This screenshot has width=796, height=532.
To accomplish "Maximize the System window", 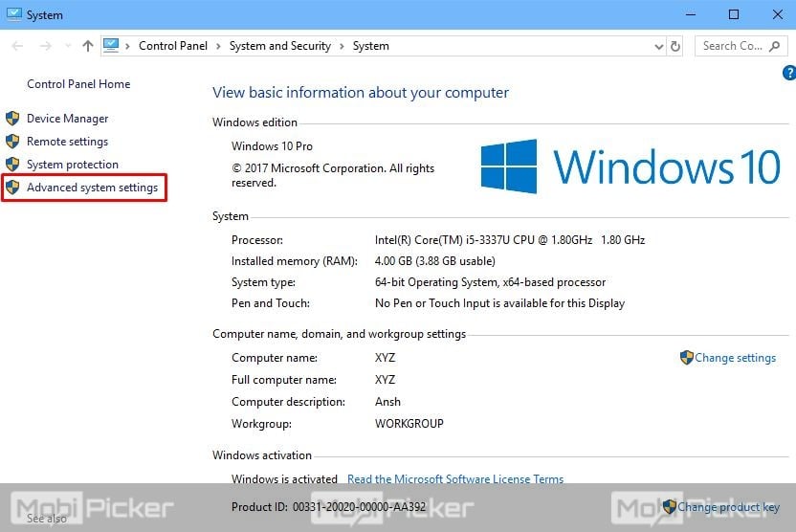I will click(x=734, y=14).
